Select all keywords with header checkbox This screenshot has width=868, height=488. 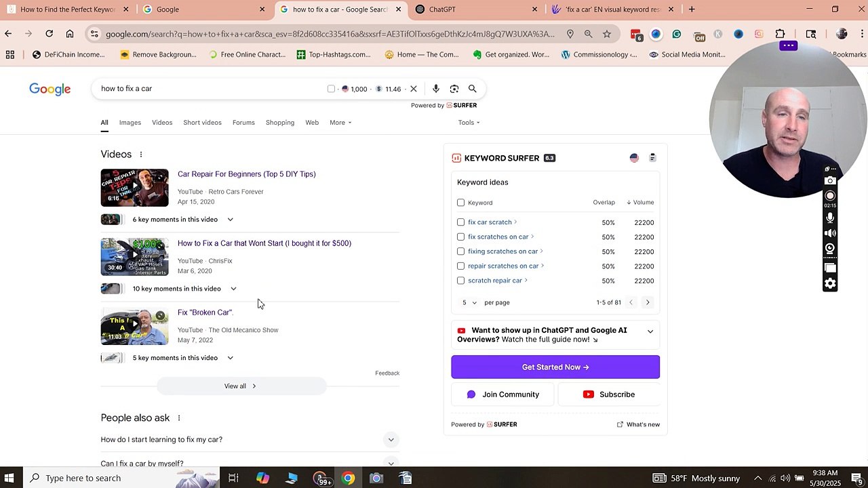(x=461, y=203)
